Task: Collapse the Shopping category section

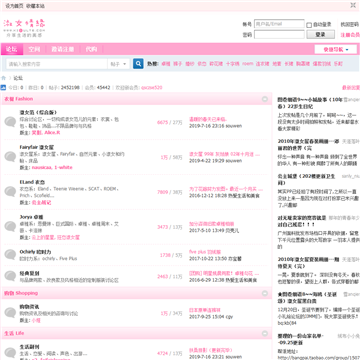Action: [265, 293]
